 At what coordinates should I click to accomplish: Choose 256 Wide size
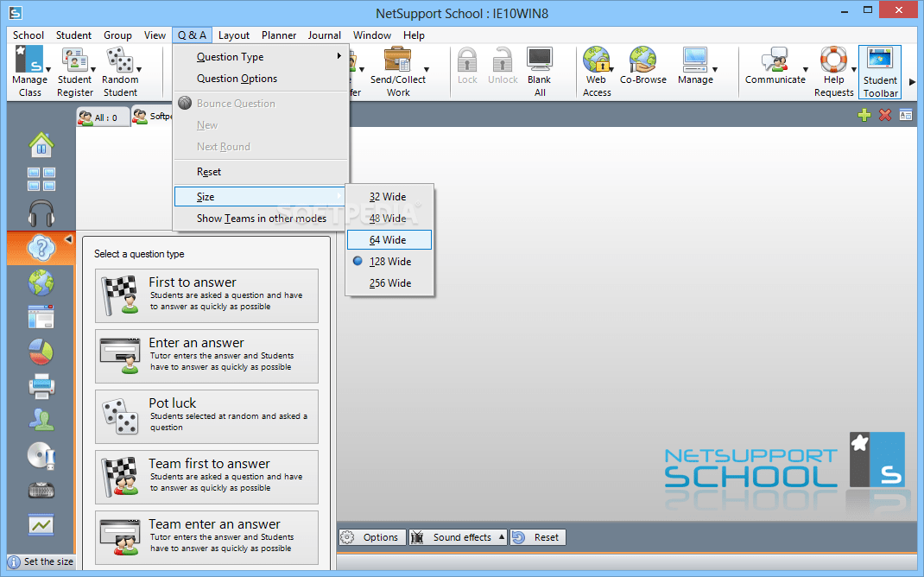(x=389, y=283)
